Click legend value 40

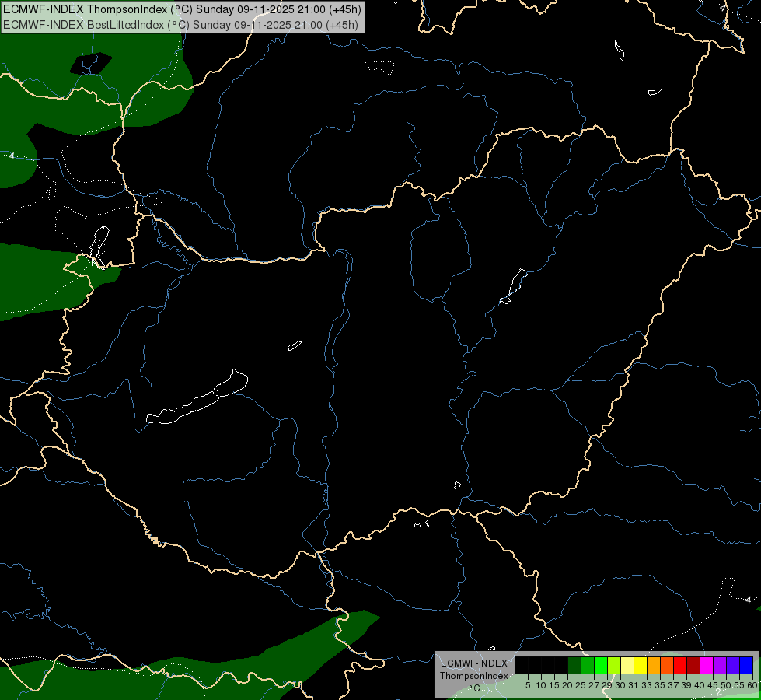point(700,685)
